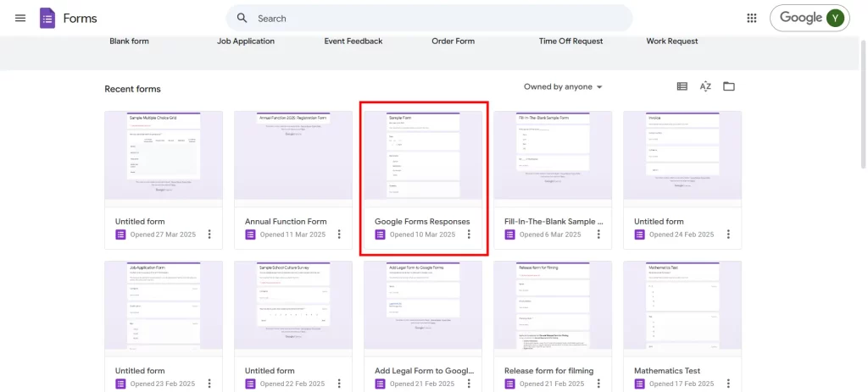Click the Mathematics Test title text
The image size is (868, 392).
[667, 371]
